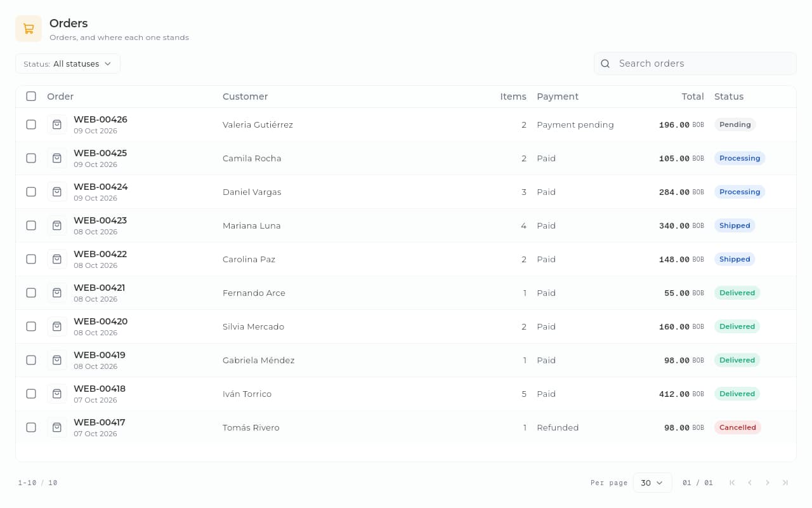
Task: Open the Status: All statuses filter dropdown
Action: click(68, 63)
